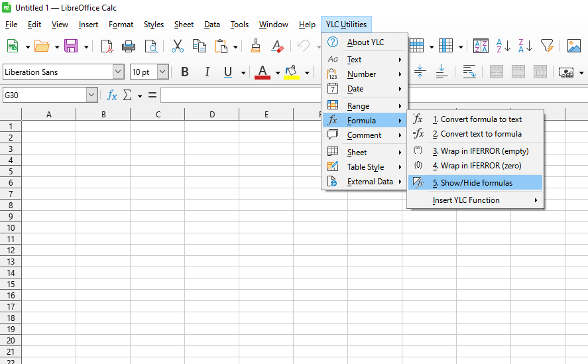Click the AutoFilter funnel icon
The height and width of the screenshot is (364, 588).
pyautogui.click(x=547, y=46)
